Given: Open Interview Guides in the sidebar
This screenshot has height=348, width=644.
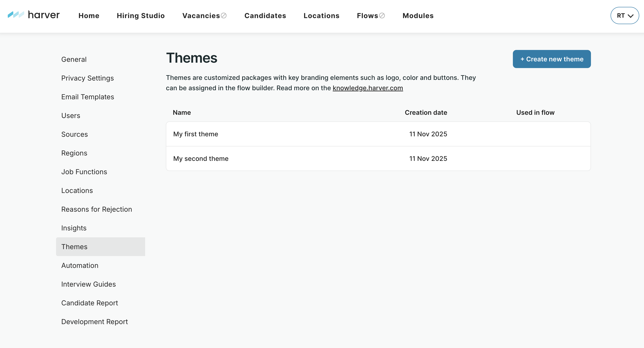Looking at the screenshot, I should point(88,284).
